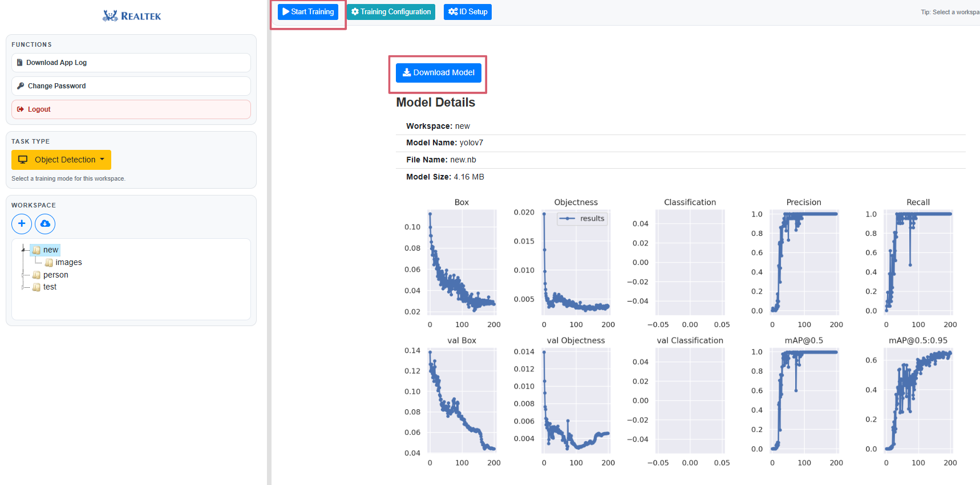Click the add workspace plus icon
The width and height of the screenshot is (980, 485).
22,224
